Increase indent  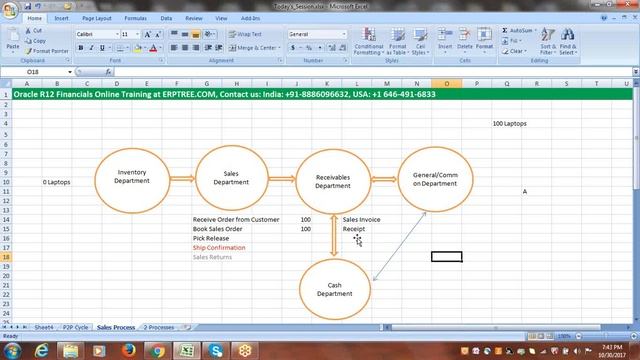point(219,48)
